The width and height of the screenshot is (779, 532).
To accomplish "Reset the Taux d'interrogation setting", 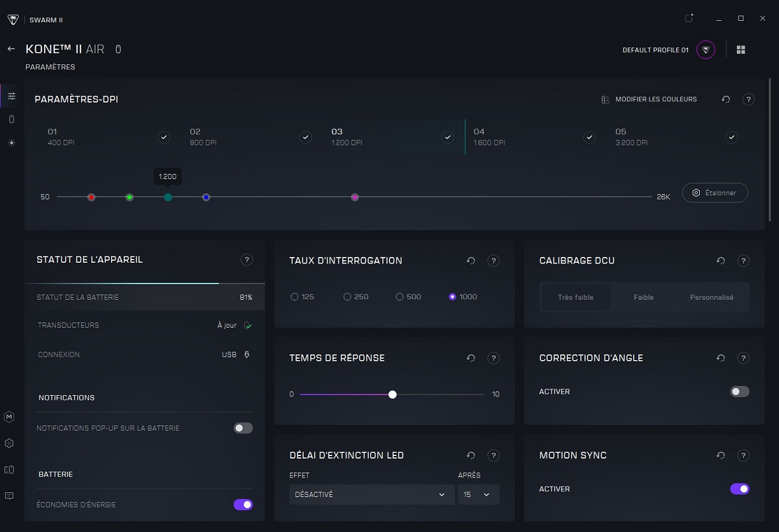I will 471,261.
